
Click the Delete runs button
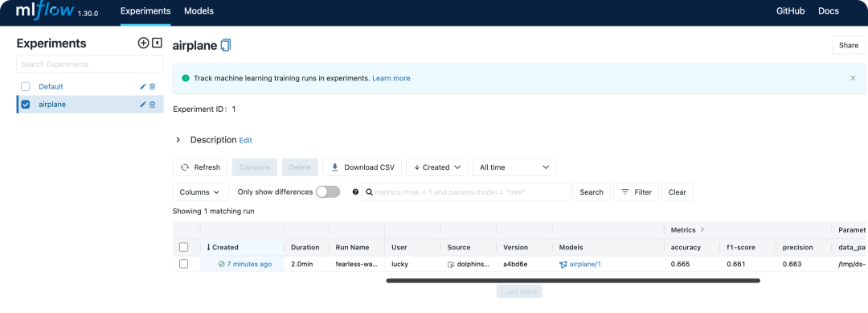pyautogui.click(x=300, y=167)
